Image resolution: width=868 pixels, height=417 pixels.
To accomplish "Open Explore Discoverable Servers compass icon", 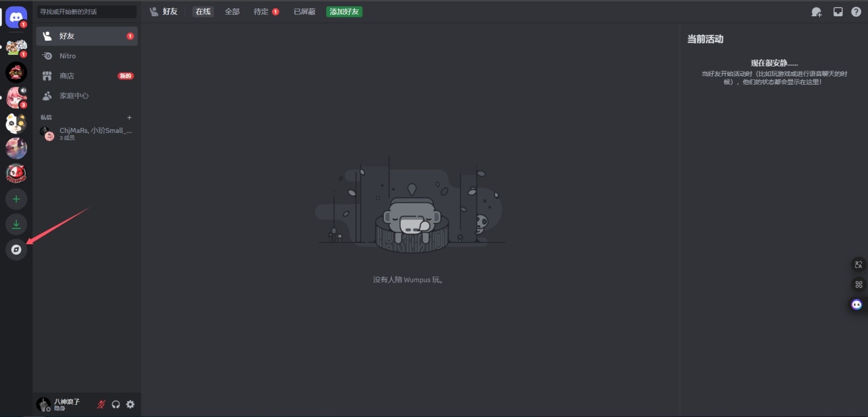I will coord(16,250).
